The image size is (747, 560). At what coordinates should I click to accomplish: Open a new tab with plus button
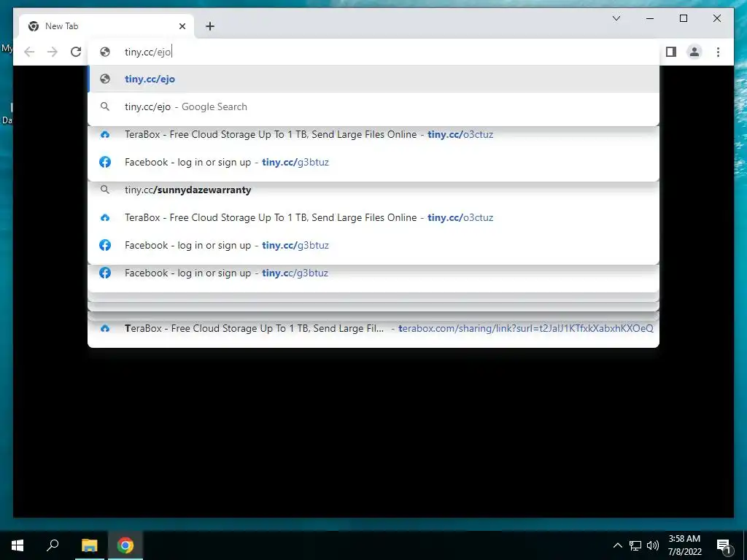click(210, 26)
